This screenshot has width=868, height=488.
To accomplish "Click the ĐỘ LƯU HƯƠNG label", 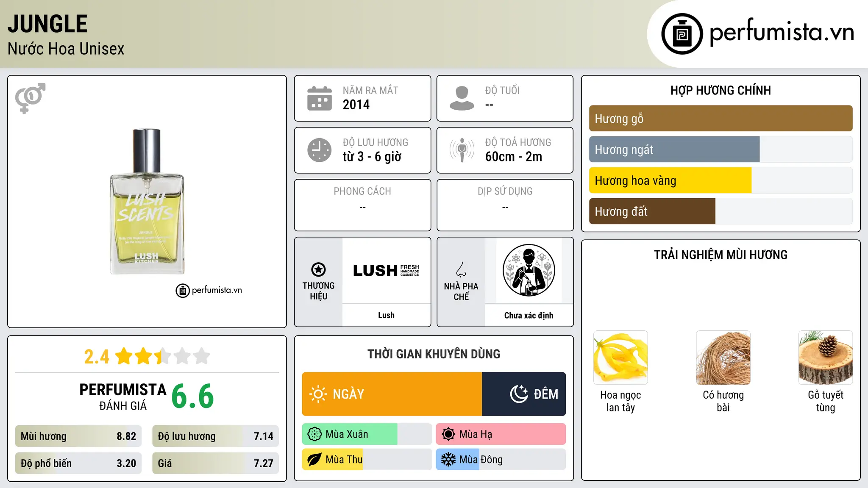I will [x=376, y=142].
